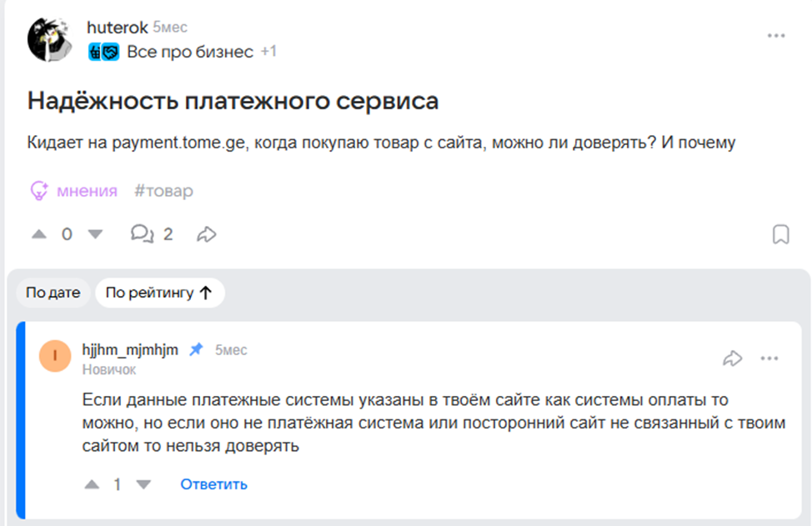
Task: Open the "мнения" tag with lightbulb icon
Action: pos(73,191)
